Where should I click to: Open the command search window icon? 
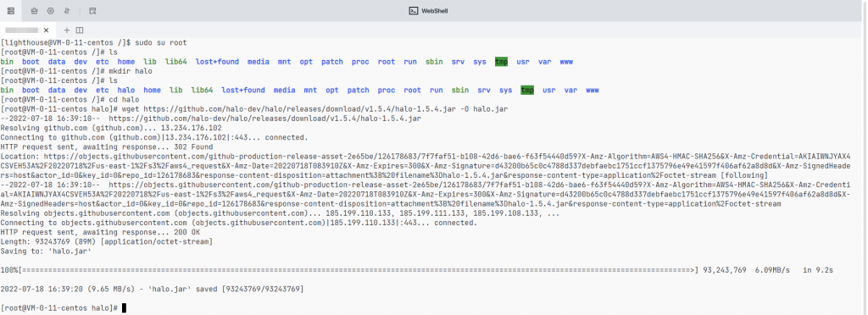click(92, 10)
